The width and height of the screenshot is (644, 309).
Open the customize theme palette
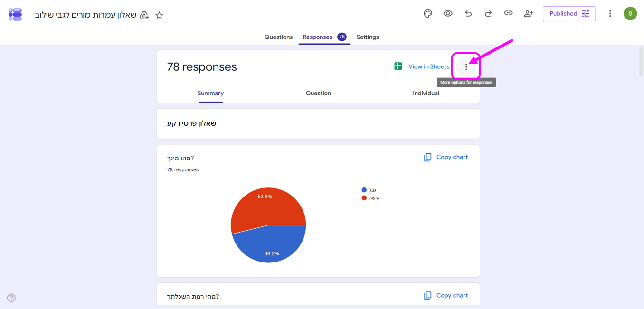pyautogui.click(x=428, y=13)
